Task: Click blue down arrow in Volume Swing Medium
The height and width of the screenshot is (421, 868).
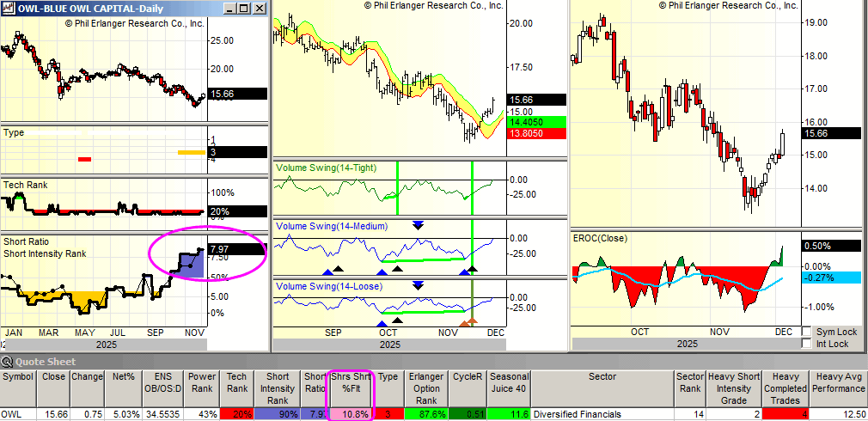Action: click(419, 225)
